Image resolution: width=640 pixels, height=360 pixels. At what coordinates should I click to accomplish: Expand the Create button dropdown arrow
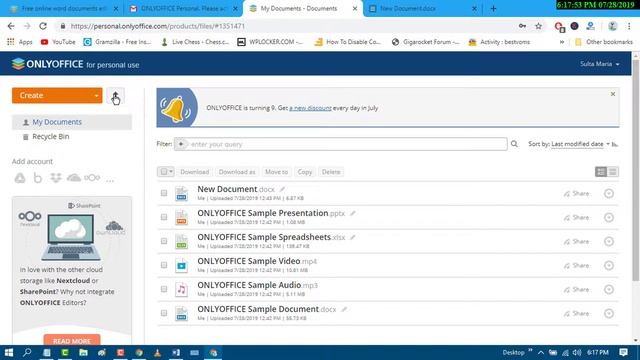pos(96,96)
